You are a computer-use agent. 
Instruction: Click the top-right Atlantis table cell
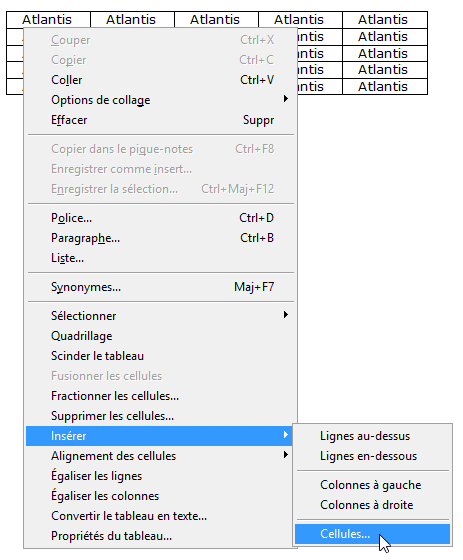point(385,20)
